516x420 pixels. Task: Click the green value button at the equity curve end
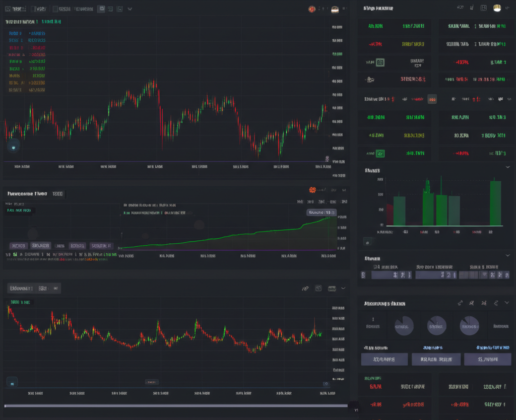tap(321, 213)
